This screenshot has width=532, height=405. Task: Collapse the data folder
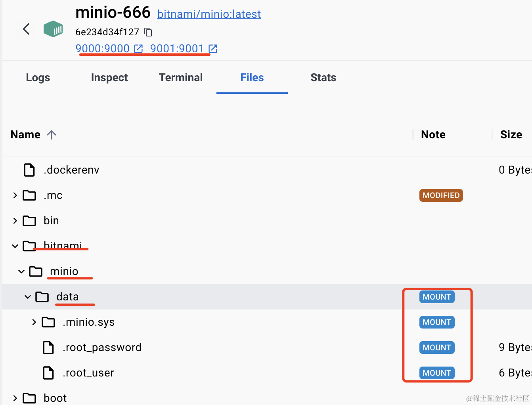(28, 297)
